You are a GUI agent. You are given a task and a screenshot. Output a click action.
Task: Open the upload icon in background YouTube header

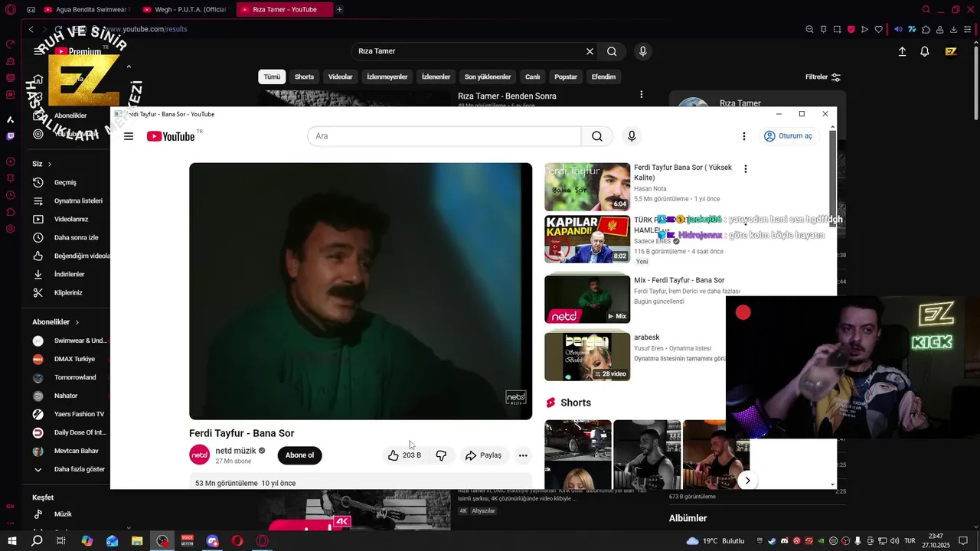(x=902, y=51)
